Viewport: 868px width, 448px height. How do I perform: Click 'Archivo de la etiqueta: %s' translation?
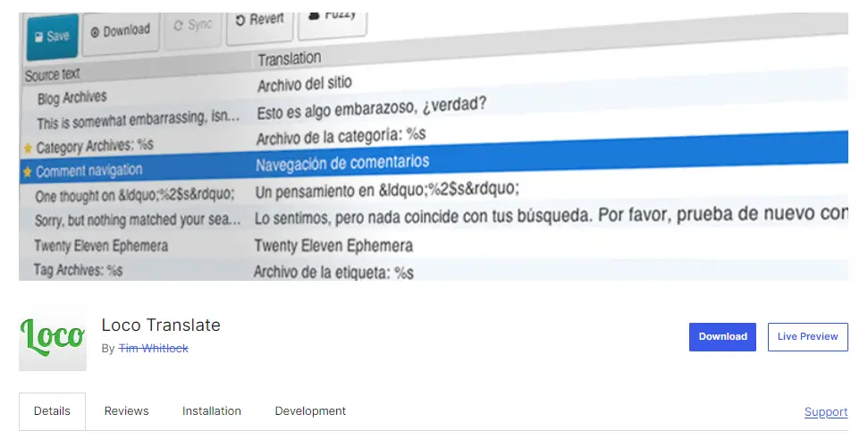[333, 273]
